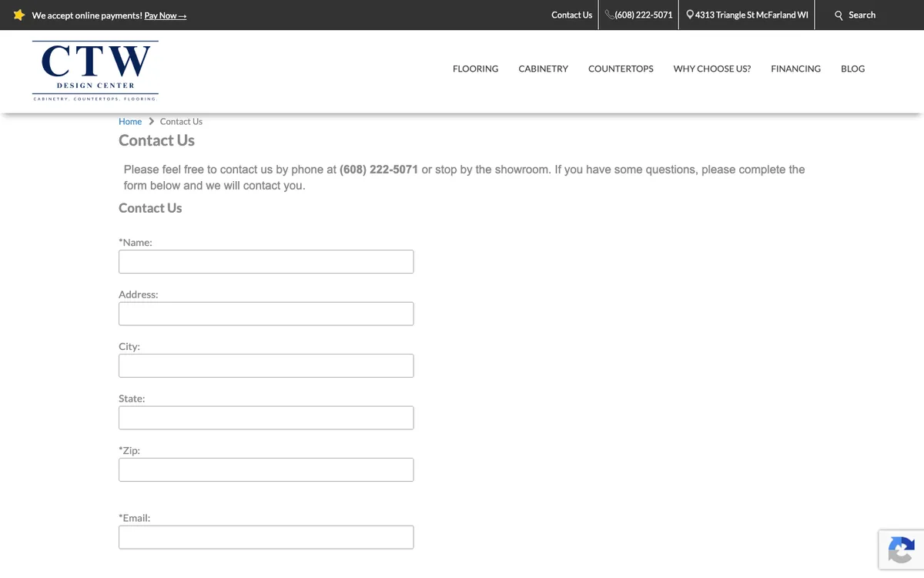Open Contact Us in the top bar
Screen dimensions: 924x578
[572, 15]
